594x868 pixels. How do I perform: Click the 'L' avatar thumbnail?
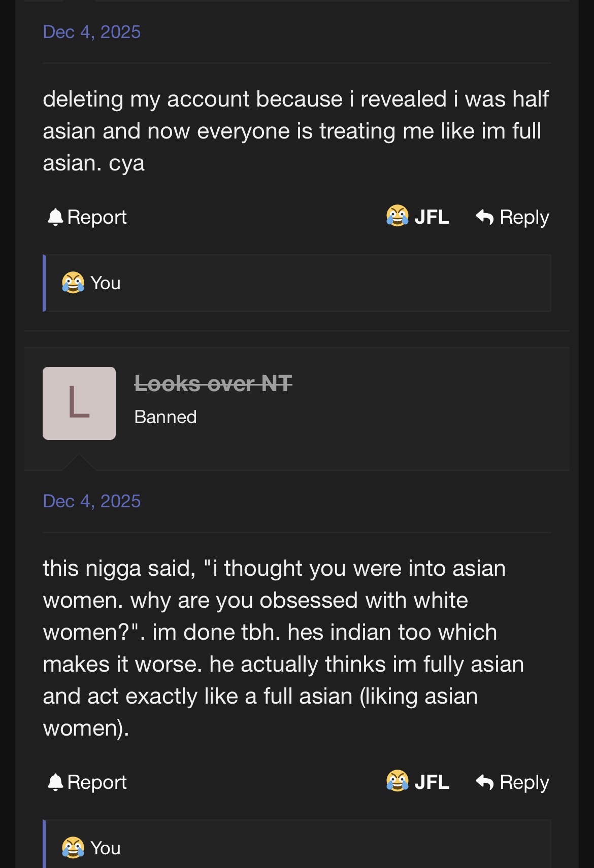click(79, 403)
